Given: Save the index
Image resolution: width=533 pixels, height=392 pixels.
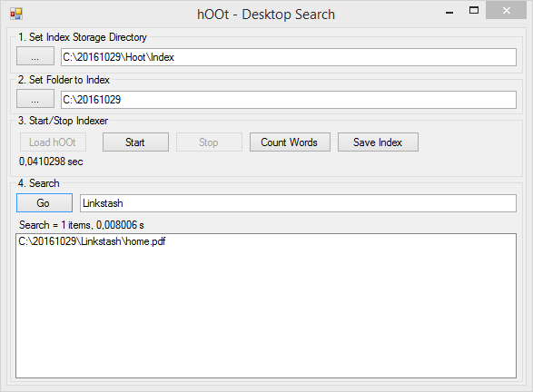Looking at the screenshot, I should [378, 142].
